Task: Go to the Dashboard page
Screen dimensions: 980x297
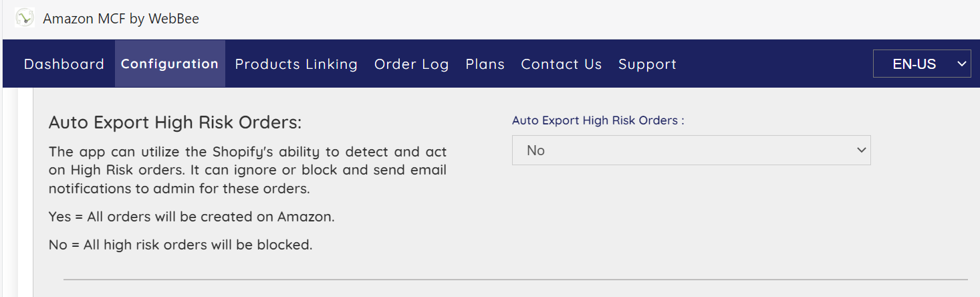Action: (64, 64)
